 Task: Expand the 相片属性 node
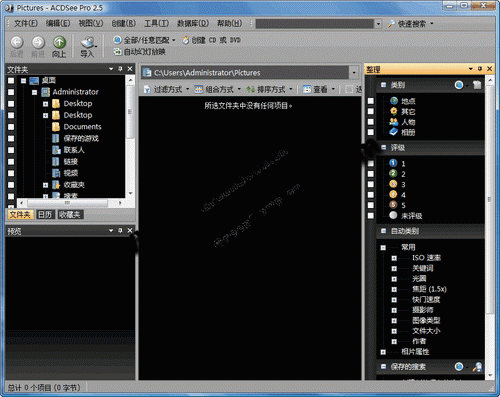pos(383,352)
